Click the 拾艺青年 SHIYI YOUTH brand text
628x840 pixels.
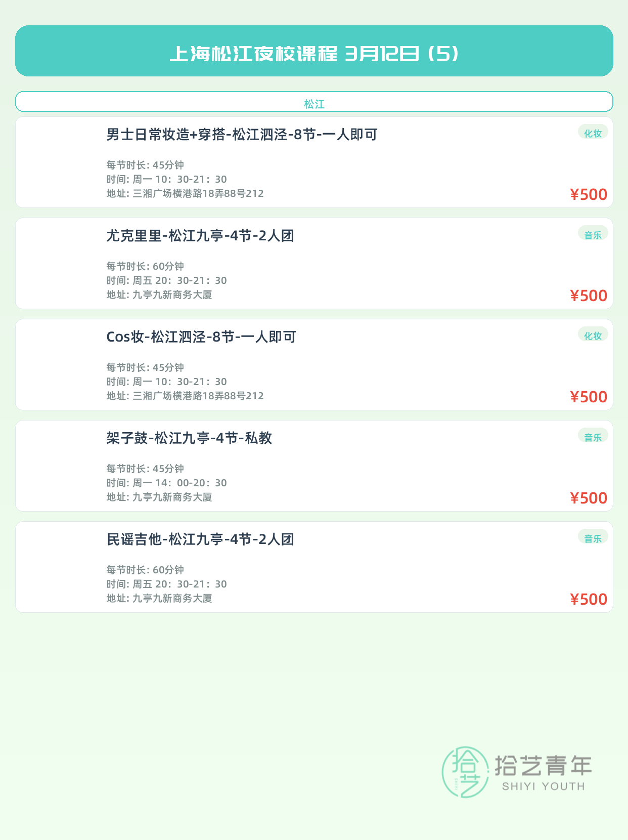(x=543, y=773)
